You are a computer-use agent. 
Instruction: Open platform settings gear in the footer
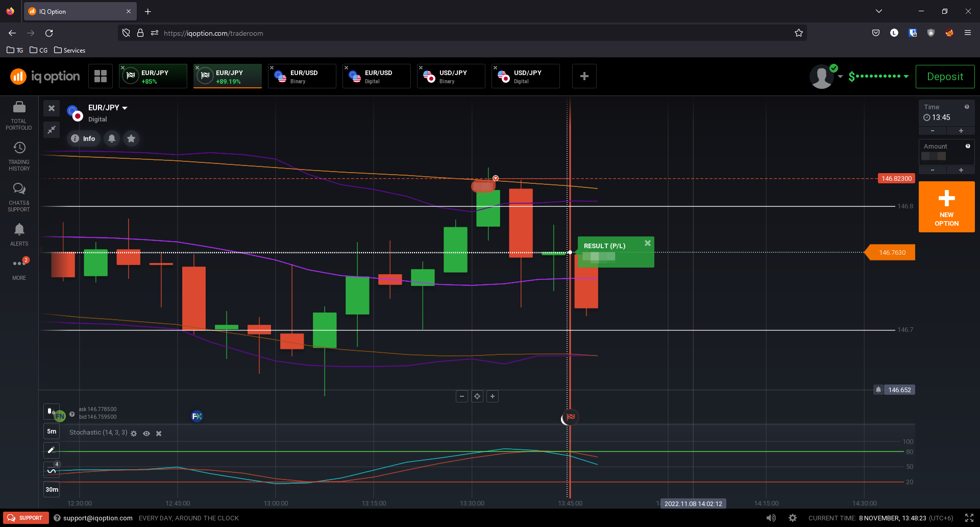coord(793,518)
